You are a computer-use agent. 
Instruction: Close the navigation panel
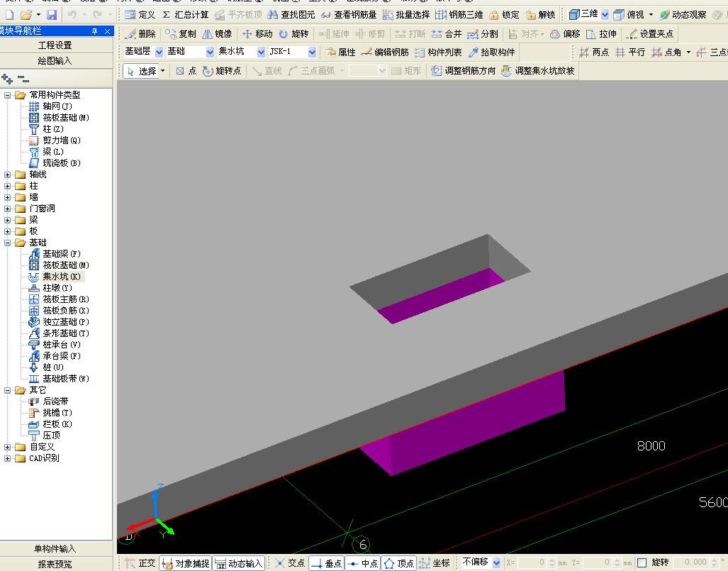(107, 31)
